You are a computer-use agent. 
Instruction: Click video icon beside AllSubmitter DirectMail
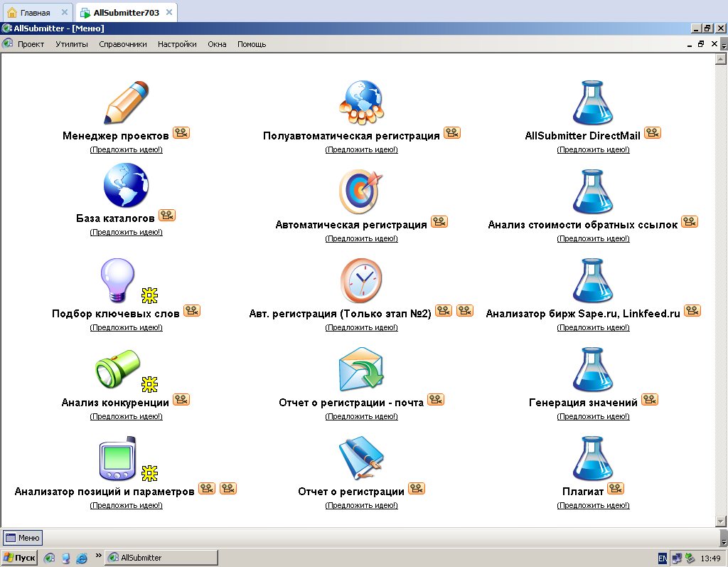[x=653, y=133]
